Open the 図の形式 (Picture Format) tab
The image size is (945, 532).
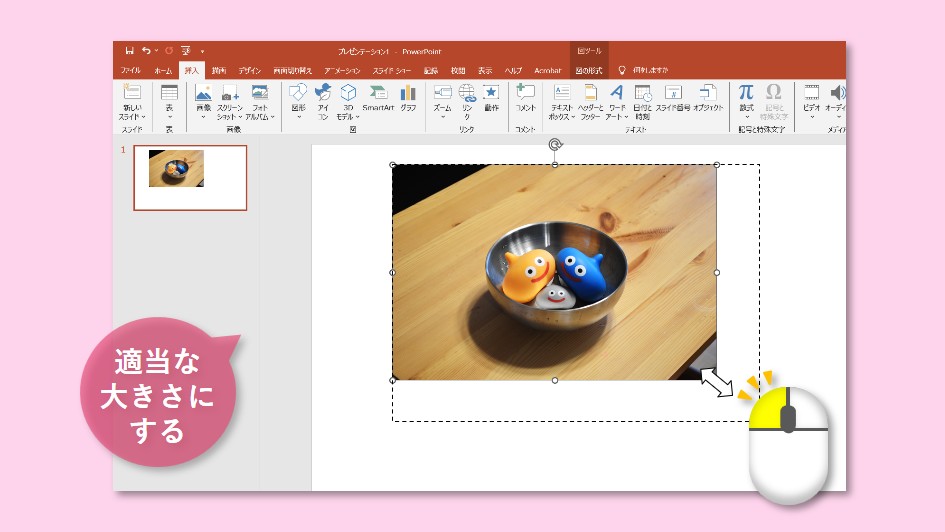(x=589, y=70)
